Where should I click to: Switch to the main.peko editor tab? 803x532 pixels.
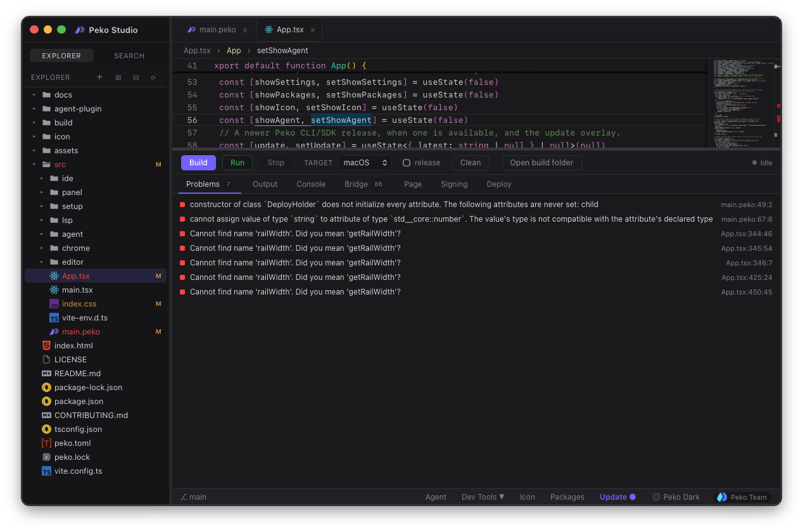click(217, 30)
